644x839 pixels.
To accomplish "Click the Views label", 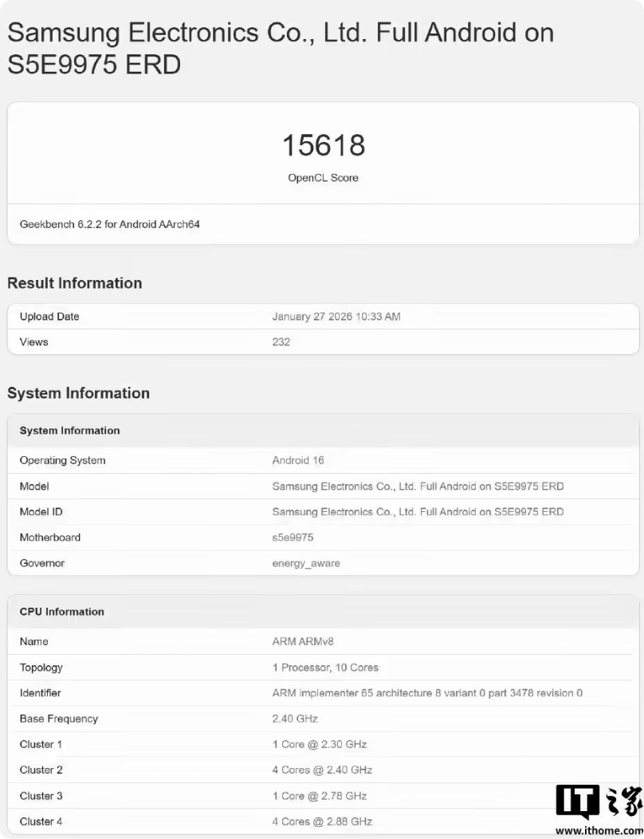I will [x=33, y=342].
